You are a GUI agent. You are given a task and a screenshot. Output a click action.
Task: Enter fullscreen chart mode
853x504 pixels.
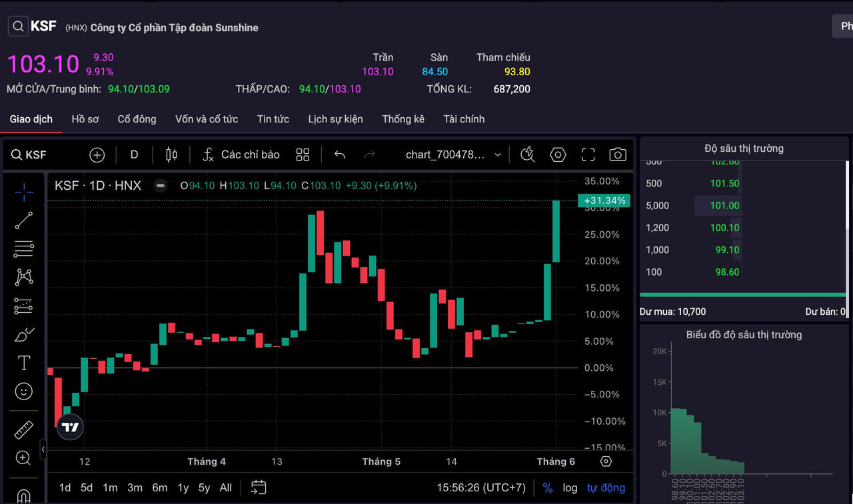click(x=588, y=154)
